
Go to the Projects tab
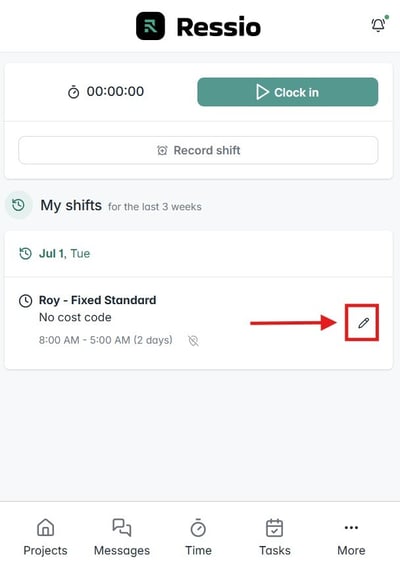tap(45, 537)
